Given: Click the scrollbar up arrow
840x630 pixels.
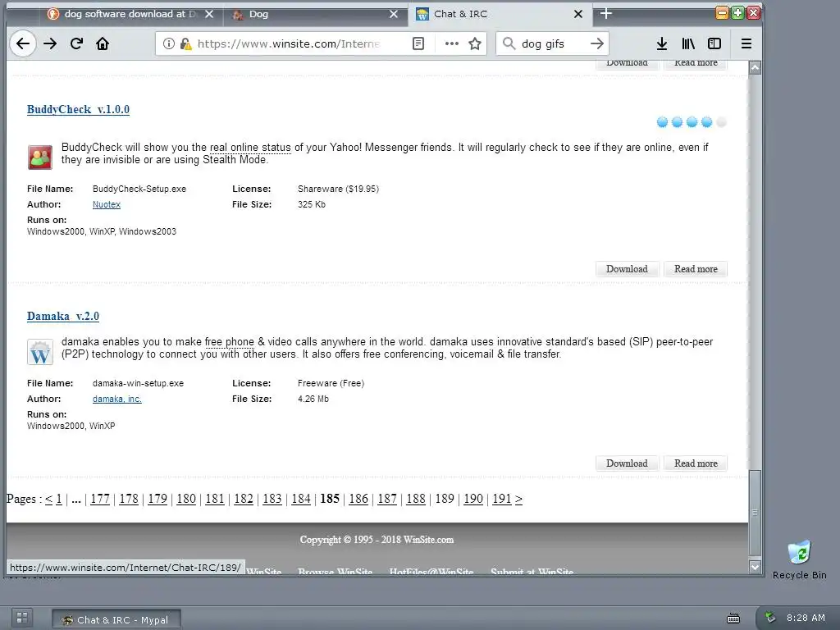Looking at the screenshot, I should (755, 67).
